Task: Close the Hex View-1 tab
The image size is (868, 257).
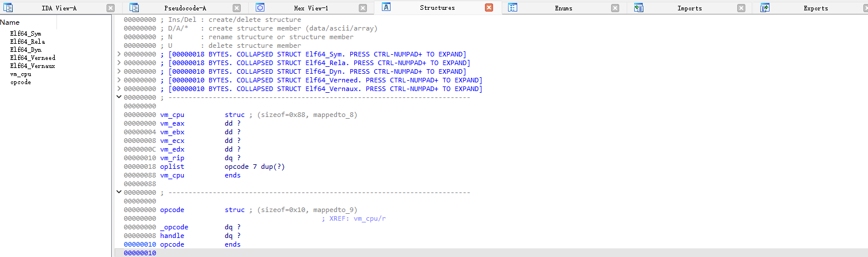Action: (362, 8)
